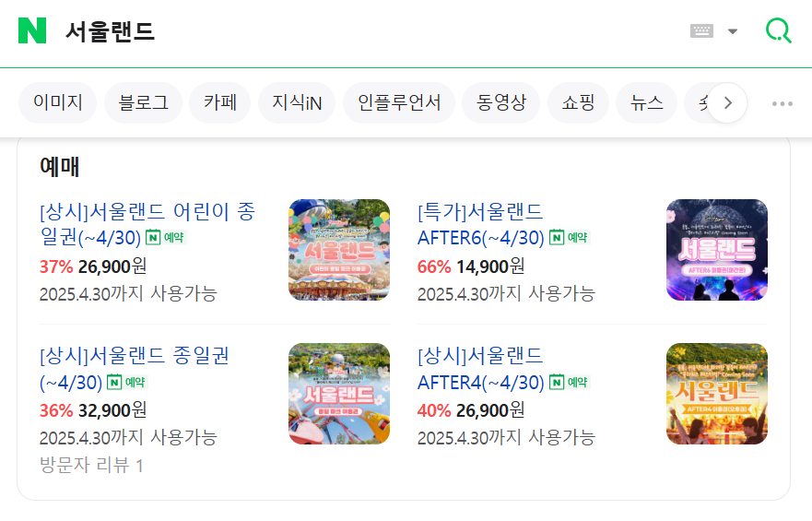This screenshot has width=812, height=521.
Task: Click the 서울랜드 search input field
Action: point(362,31)
